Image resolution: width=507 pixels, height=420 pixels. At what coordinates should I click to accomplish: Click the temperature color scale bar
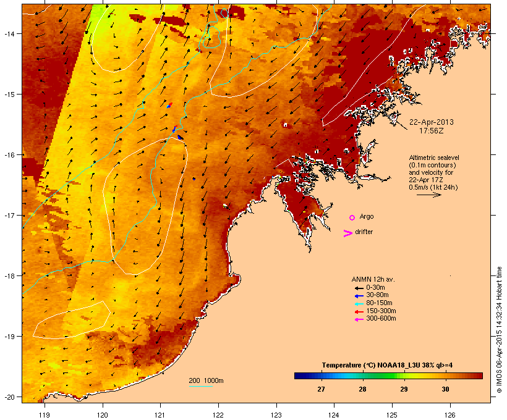pos(388,376)
